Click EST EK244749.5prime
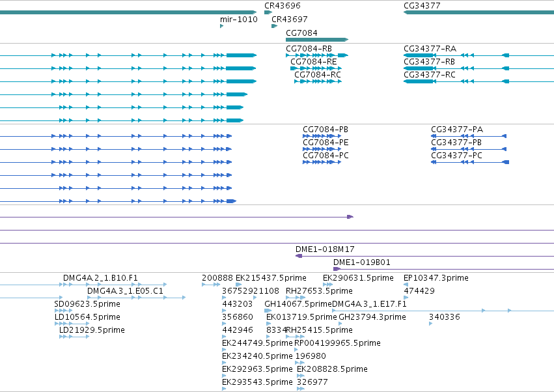The image size is (554, 392). pos(257,343)
